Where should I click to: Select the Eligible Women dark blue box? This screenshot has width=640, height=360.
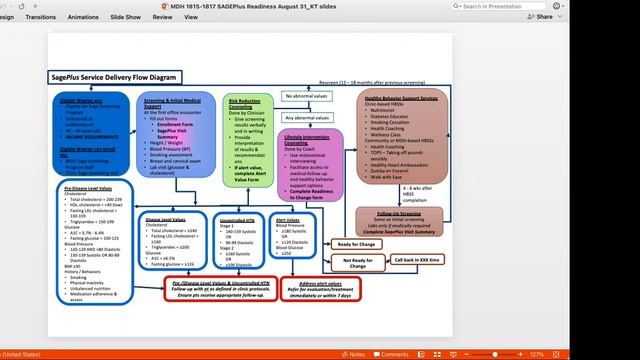[91, 134]
